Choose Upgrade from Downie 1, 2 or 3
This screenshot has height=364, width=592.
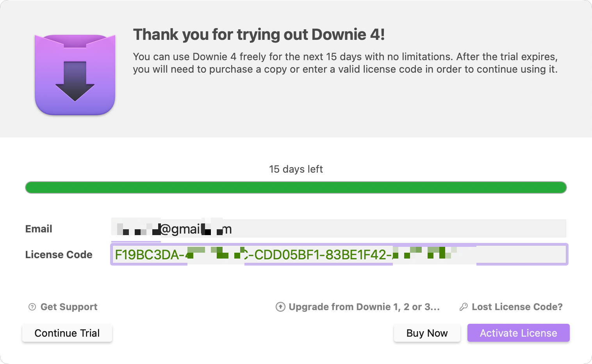(364, 307)
